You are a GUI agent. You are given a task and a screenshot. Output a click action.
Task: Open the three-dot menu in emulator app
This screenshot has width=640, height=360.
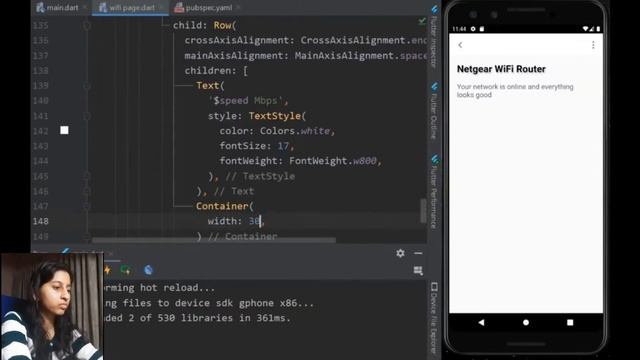pos(593,45)
